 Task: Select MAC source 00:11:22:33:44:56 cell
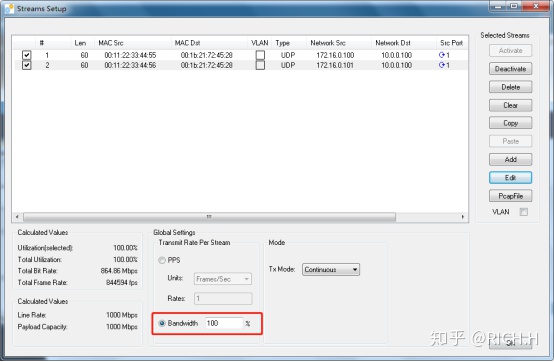pos(130,65)
